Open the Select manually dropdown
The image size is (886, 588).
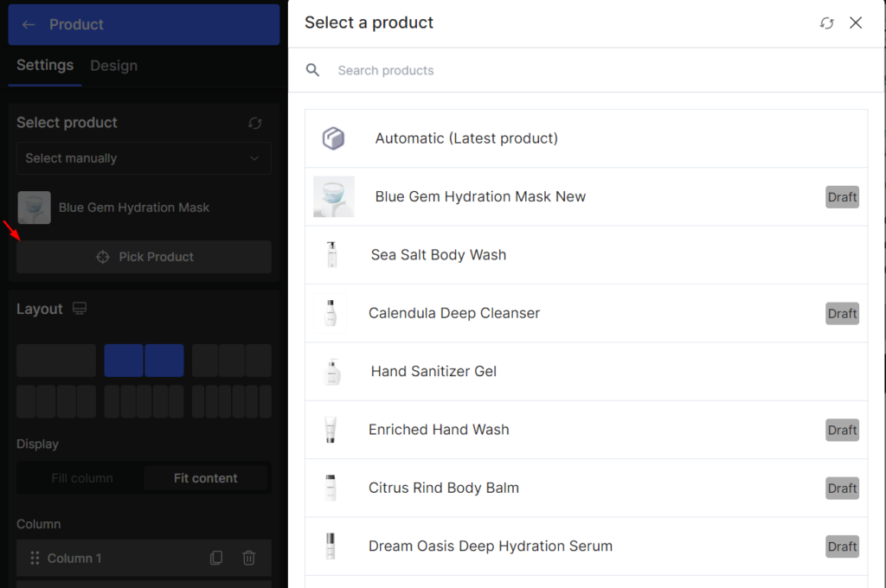[144, 158]
